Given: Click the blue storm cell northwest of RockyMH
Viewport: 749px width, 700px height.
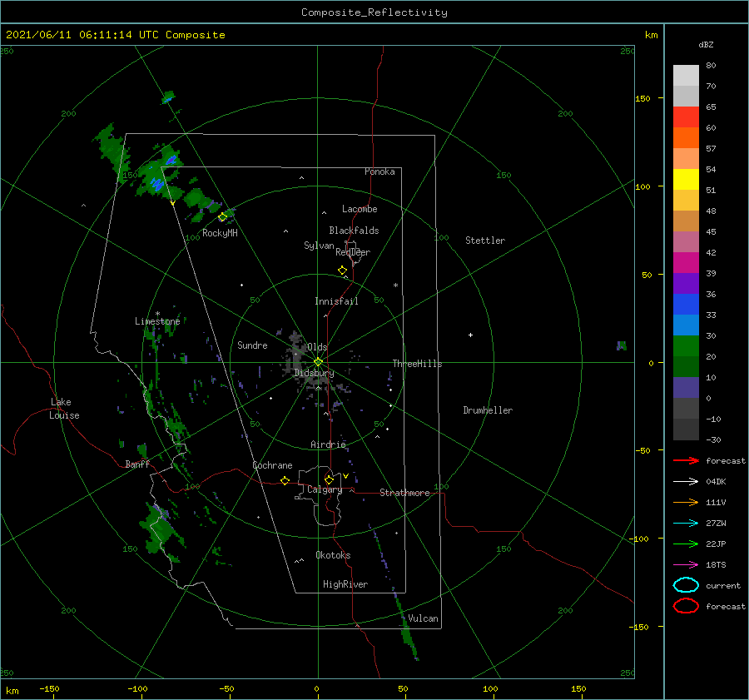Looking at the screenshot, I should pos(156,183).
